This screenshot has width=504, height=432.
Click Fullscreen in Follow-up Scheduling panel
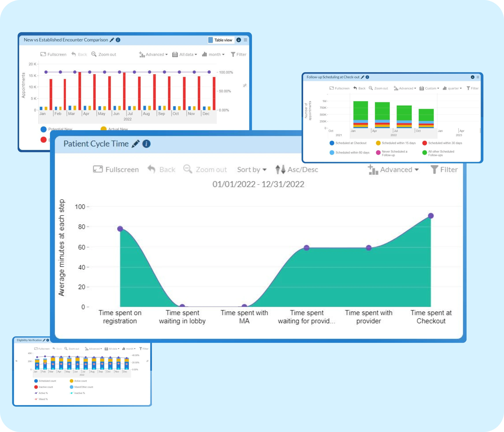(x=339, y=88)
